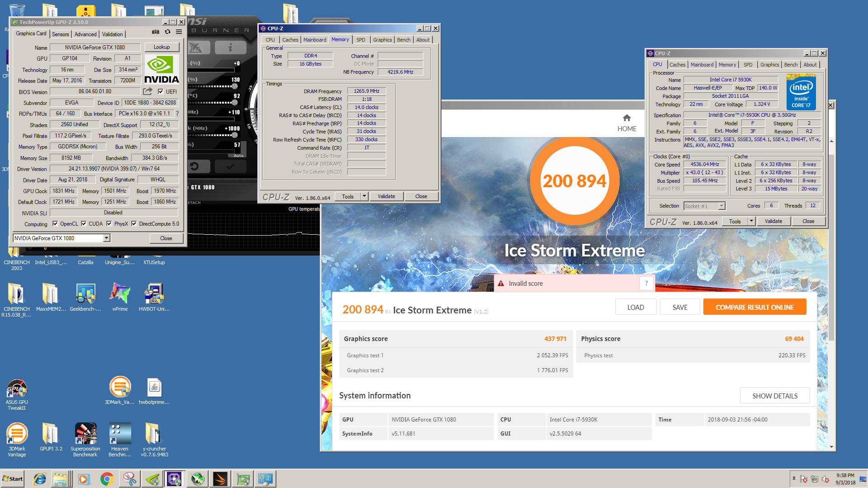Click the Lookup button in GPU-Z
Viewport: 868px width, 488px height.
[x=161, y=47]
